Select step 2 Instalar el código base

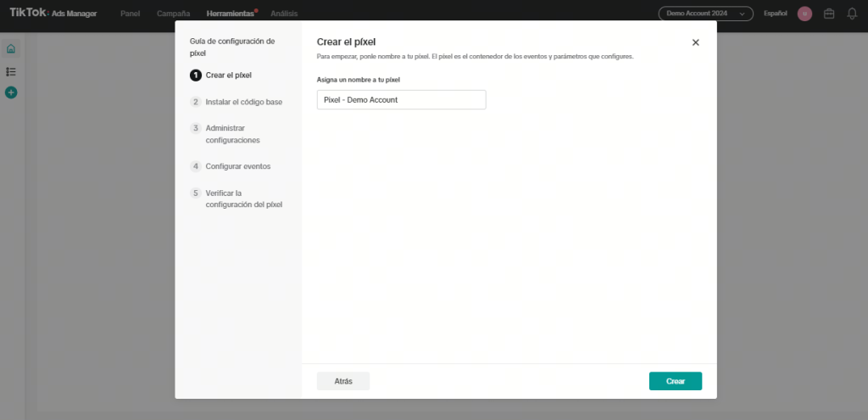point(236,102)
